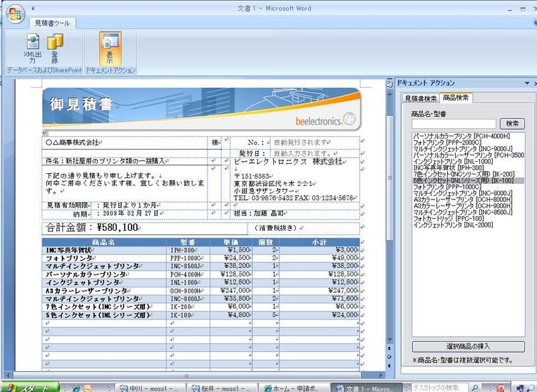The height and width of the screenshot is (392, 537).
Task: Click the 担当:加藤 昌司 text
Action: click(260, 213)
